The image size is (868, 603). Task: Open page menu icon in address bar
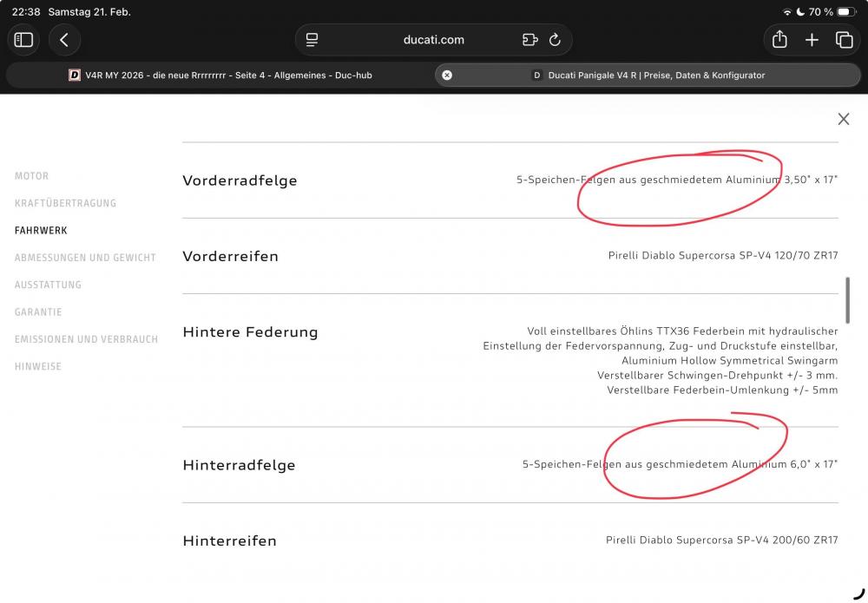312,40
